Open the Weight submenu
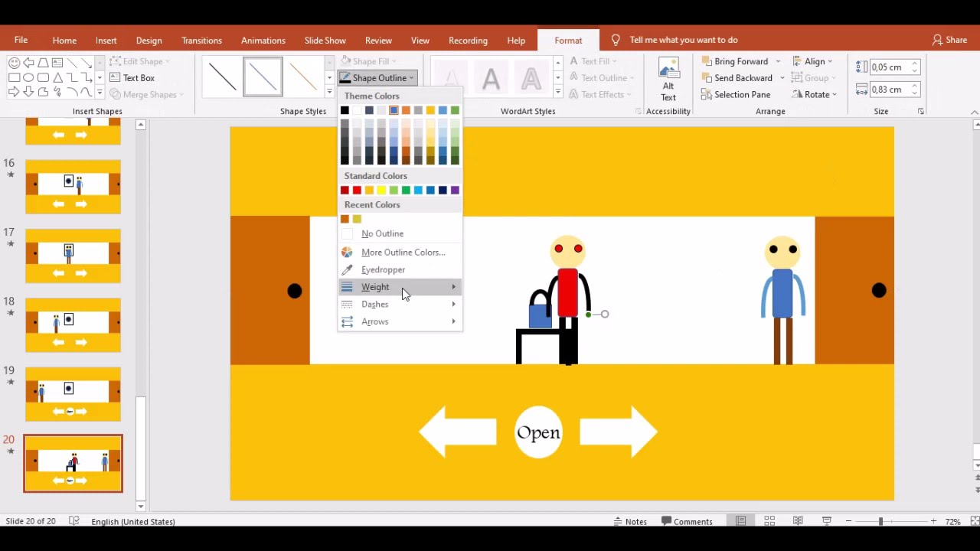The height and width of the screenshot is (551, 980). tap(400, 287)
